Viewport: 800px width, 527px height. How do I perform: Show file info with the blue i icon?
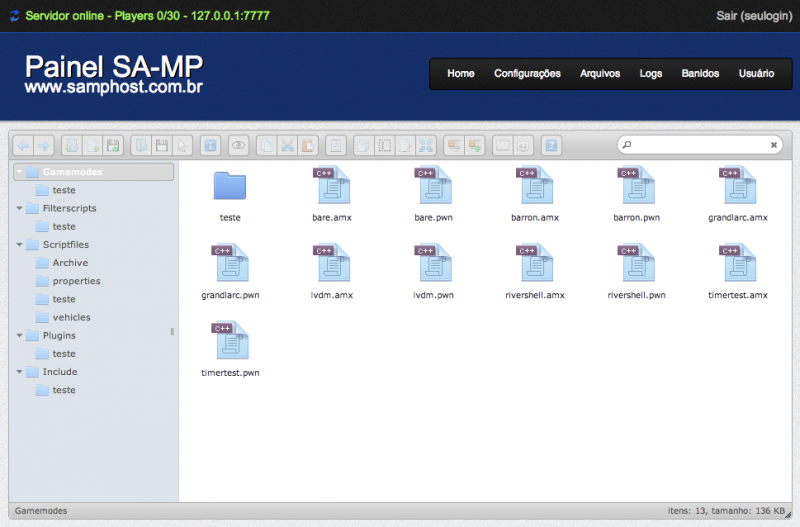point(210,146)
